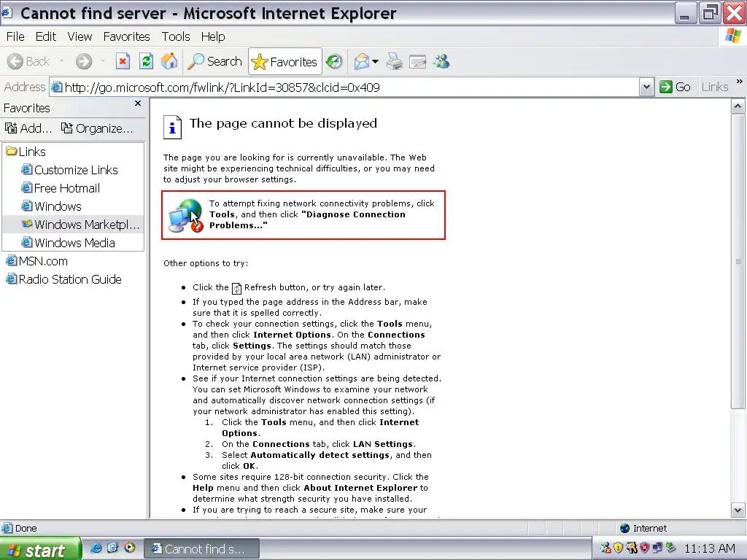The image size is (747, 560).
Task: Click the red shield tray icon
Action: tap(645, 548)
